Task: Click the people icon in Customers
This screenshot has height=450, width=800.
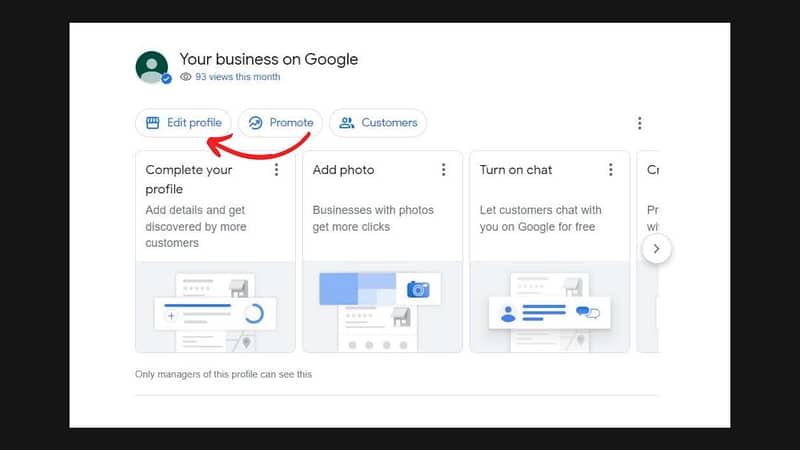Action: click(347, 123)
